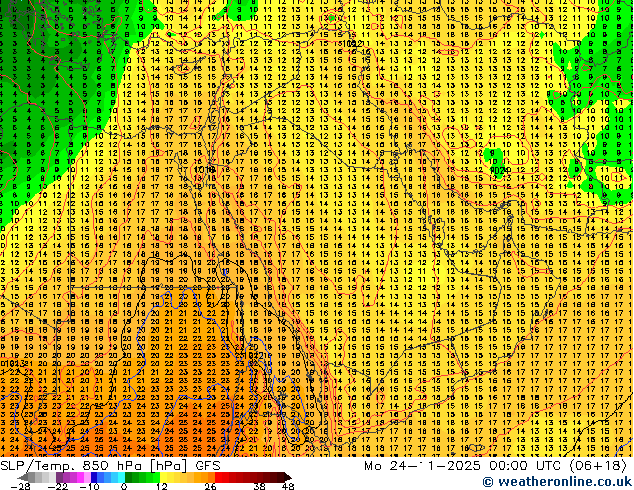Click the legend value '-22'

tap(57, 486)
